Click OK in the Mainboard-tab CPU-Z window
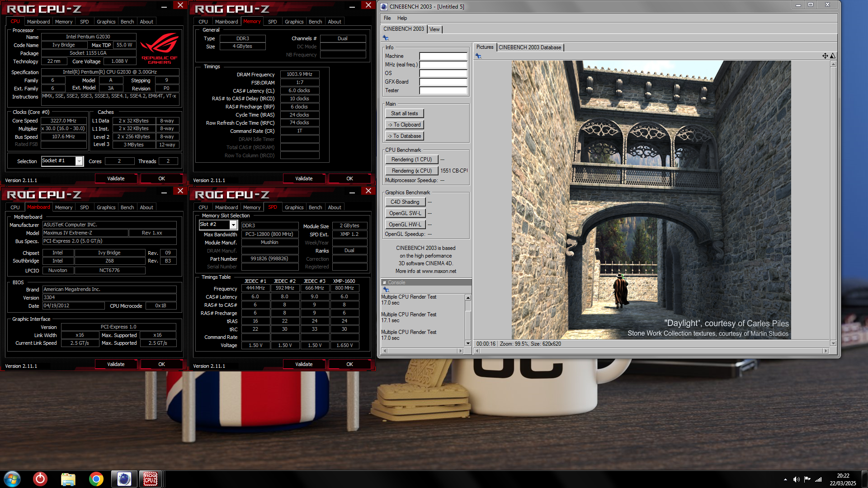 tap(161, 364)
